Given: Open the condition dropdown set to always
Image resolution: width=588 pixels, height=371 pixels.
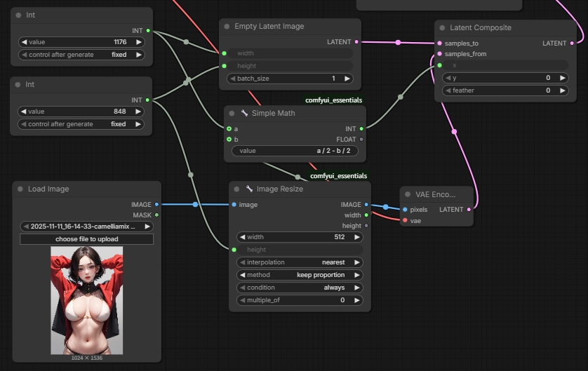Looking at the screenshot, I should [300, 288].
